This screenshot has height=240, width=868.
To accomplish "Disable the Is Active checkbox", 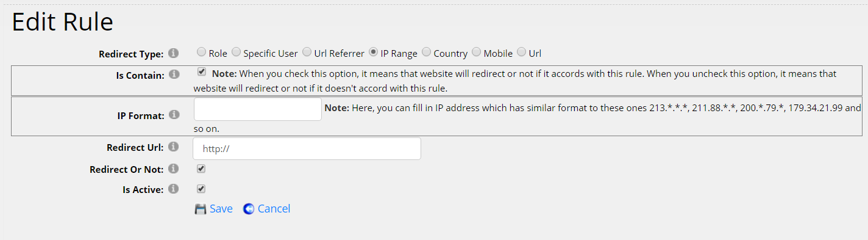I will point(201,189).
